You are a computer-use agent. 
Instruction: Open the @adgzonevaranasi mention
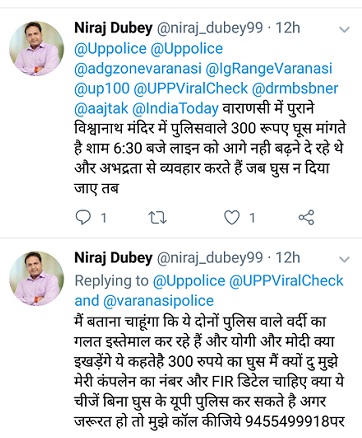(x=138, y=69)
